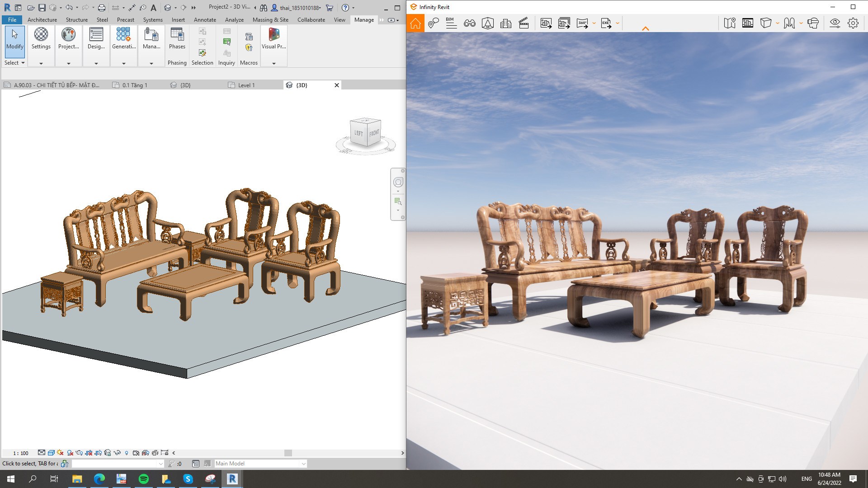Open the gear settings icon in Infinity Revit
868x488 pixels.
(x=853, y=23)
